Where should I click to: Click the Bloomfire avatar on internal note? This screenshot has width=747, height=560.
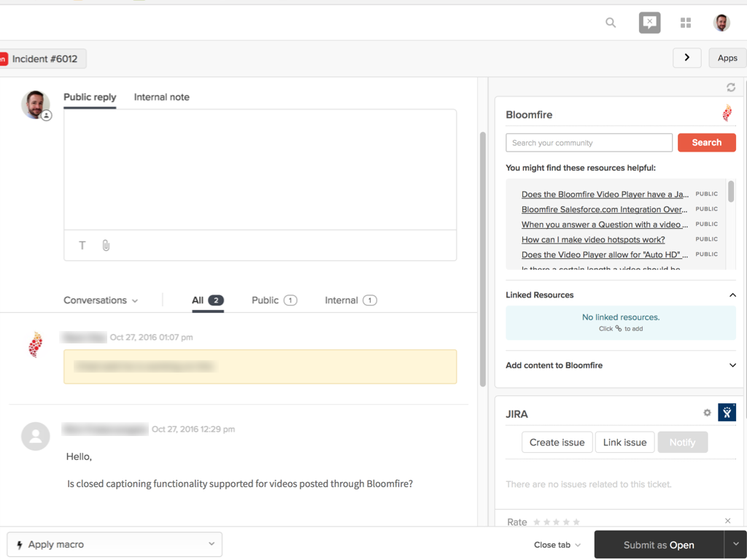[x=35, y=345]
